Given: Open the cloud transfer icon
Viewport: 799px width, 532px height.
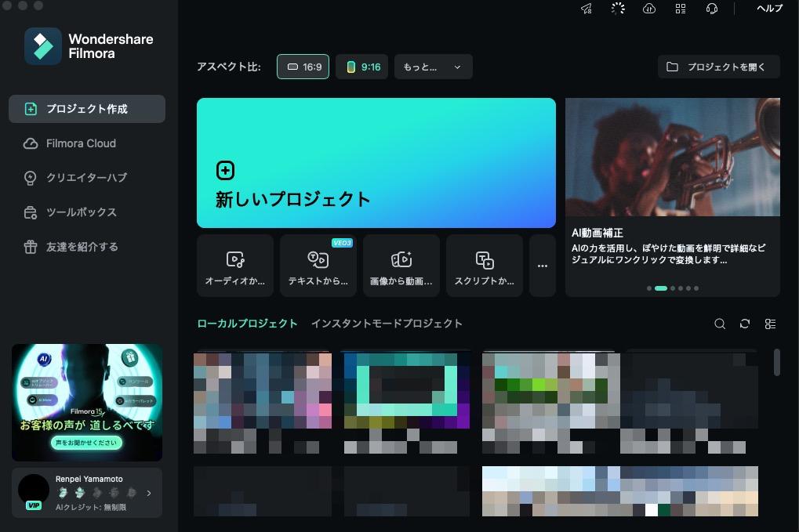Looking at the screenshot, I should coord(648,9).
